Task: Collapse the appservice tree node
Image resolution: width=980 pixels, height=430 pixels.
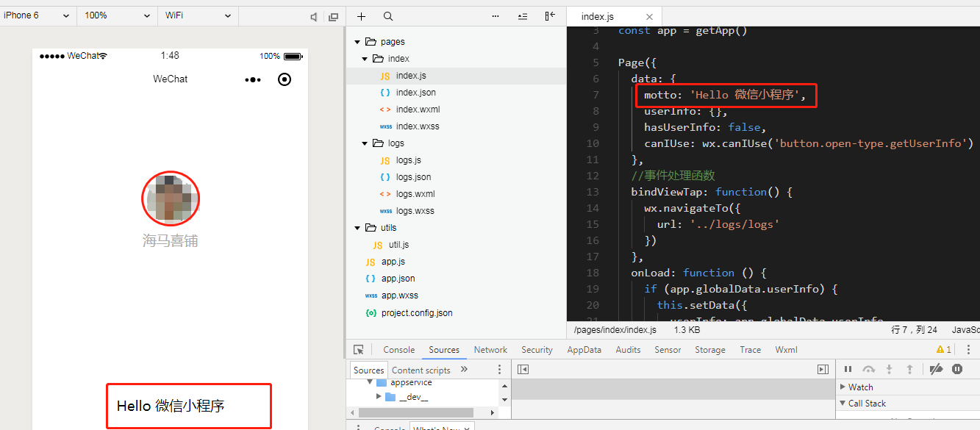Action: pos(371,382)
